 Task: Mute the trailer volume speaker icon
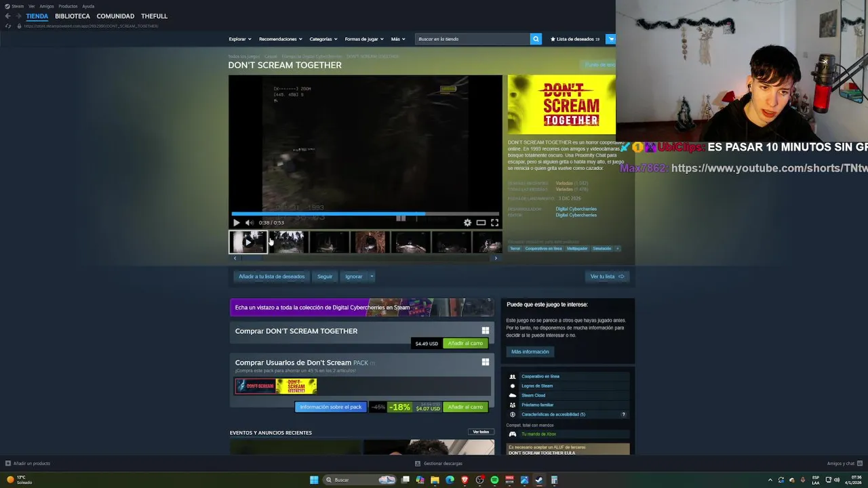point(249,222)
